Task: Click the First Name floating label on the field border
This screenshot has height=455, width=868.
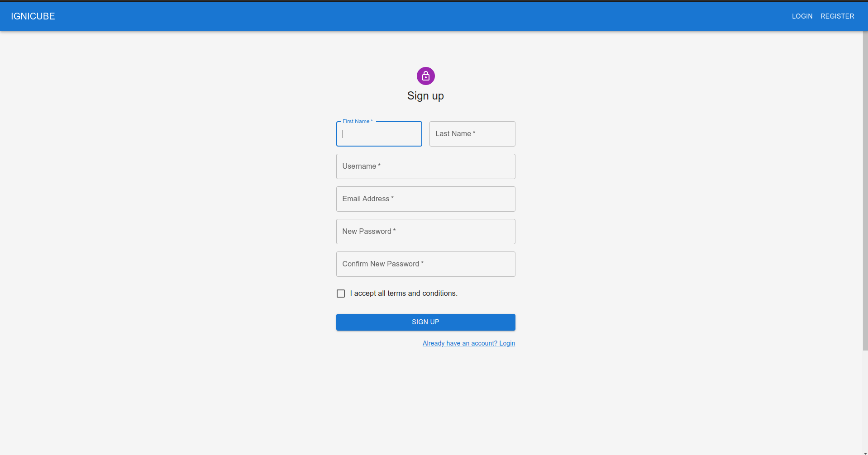Action: (357, 121)
